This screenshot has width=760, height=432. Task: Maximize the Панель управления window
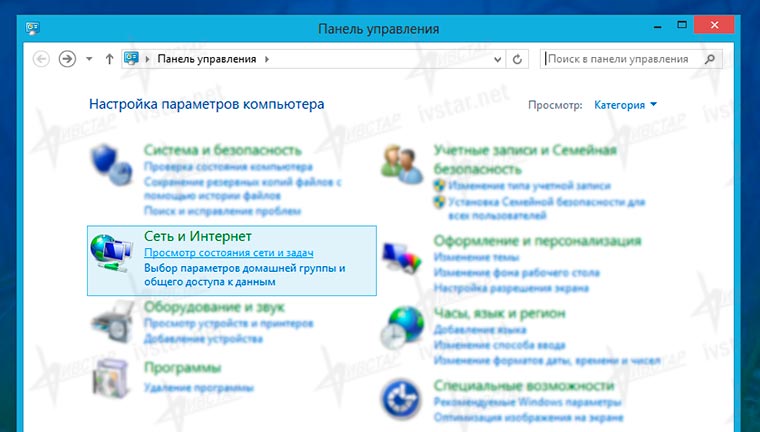tap(682, 25)
